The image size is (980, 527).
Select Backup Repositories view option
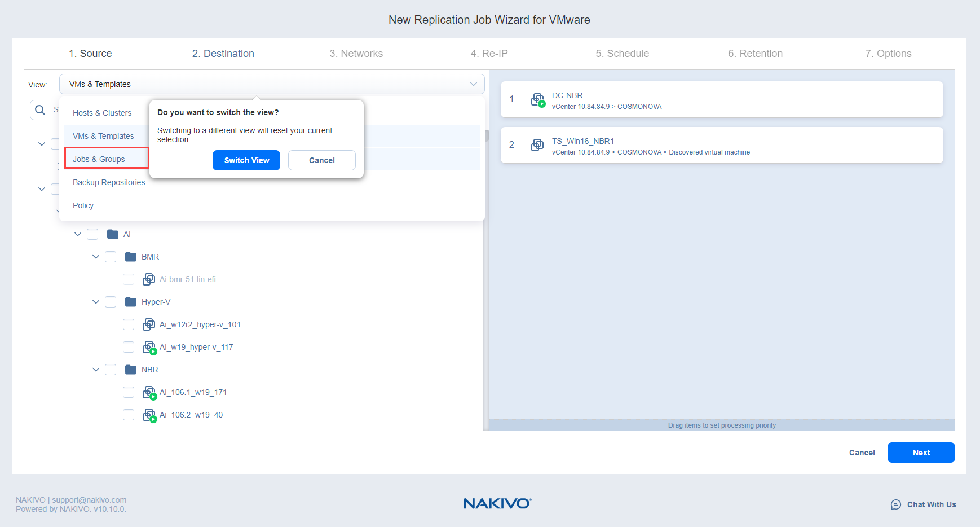point(109,182)
